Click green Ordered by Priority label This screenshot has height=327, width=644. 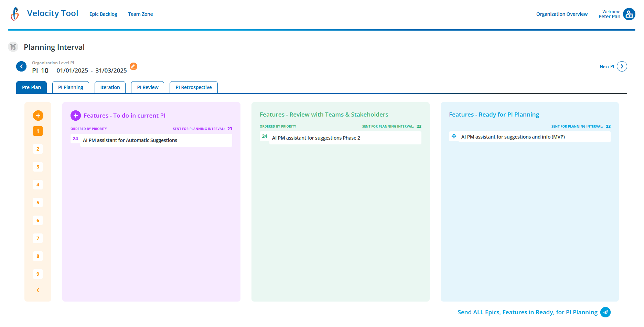point(278,127)
